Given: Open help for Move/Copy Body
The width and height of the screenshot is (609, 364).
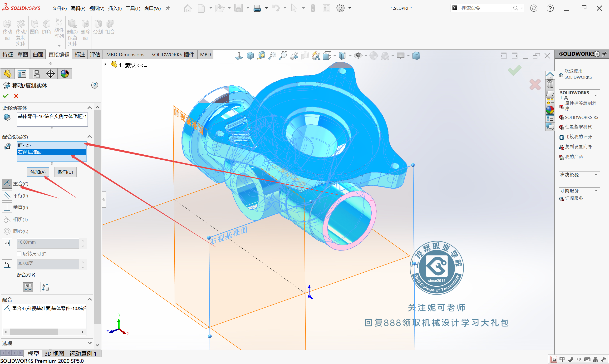Looking at the screenshot, I should (95, 85).
